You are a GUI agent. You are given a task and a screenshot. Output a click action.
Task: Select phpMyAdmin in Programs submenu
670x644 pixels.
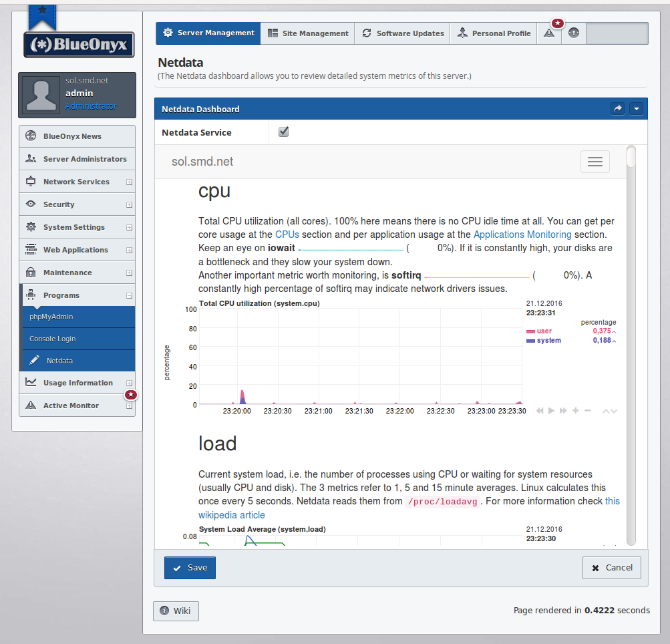click(x=79, y=317)
